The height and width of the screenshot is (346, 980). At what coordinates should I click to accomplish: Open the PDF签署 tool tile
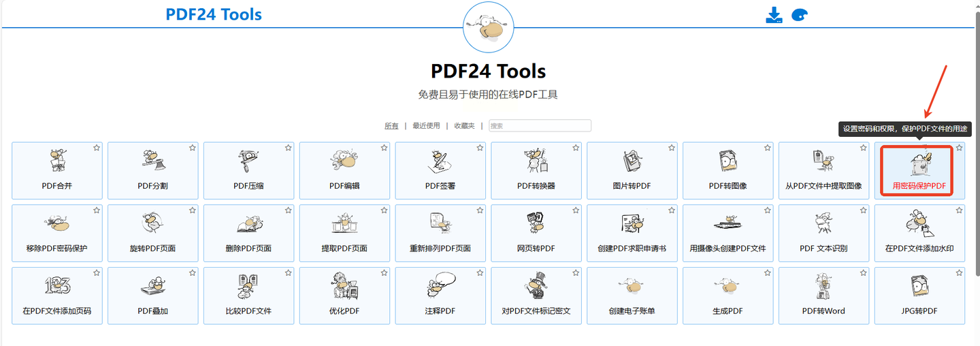pyautogui.click(x=441, y=171)
